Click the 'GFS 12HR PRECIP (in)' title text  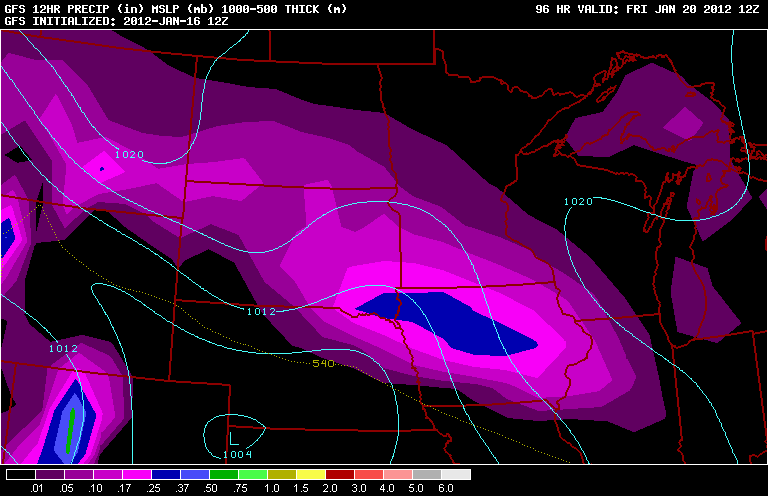tap(75, 9)
